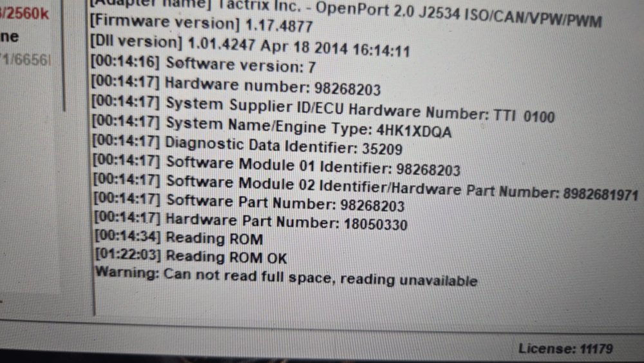The width and height of the screenshot is (644, 363).
Task: Click the Diagnostic Data Identifier 35209 entry
Action: coord(247,145)
